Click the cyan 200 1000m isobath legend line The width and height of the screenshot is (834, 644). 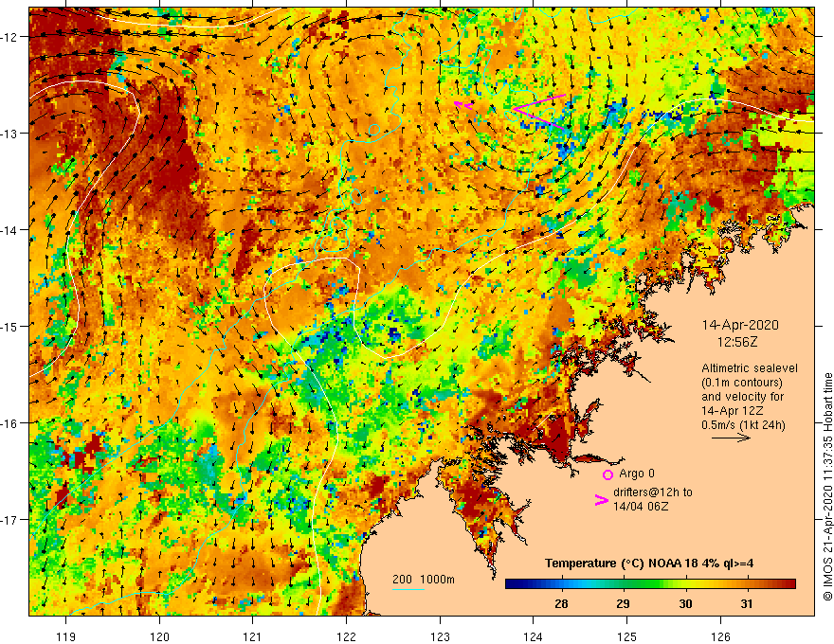pos(408,589)
